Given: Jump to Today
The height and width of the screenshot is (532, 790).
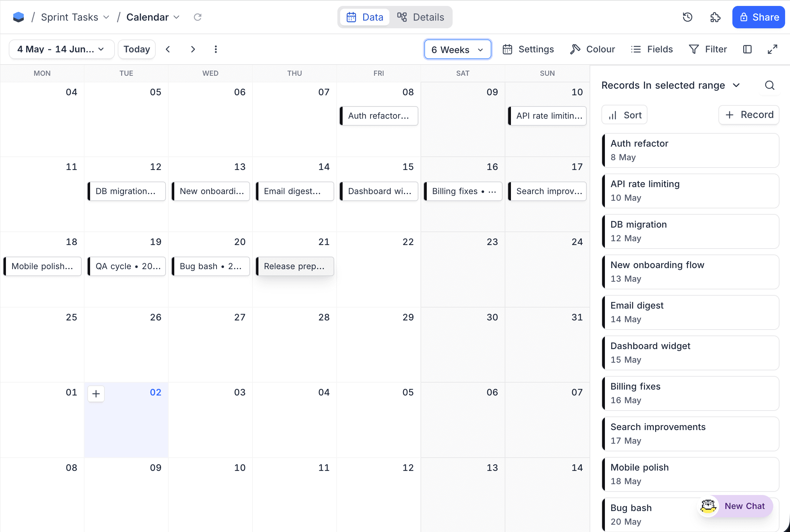Looking at the screenshot, I should (x=137, y=49).
